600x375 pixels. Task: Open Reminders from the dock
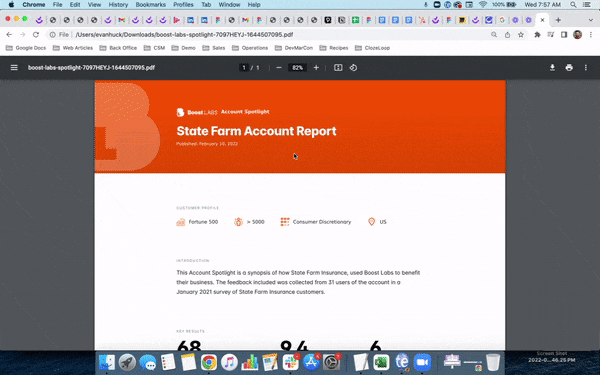click(x=168, y=362)
